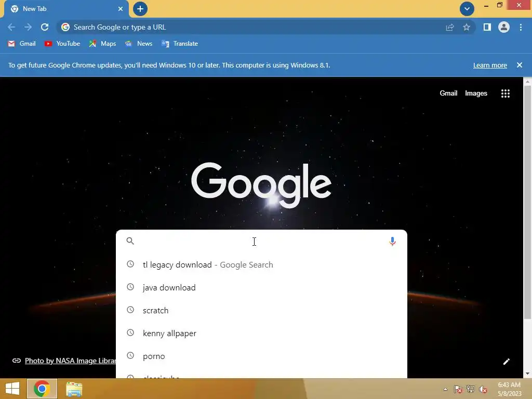The image size is (532, 399).
Task: Close the New Tab tab
Action: click(121, 9)
